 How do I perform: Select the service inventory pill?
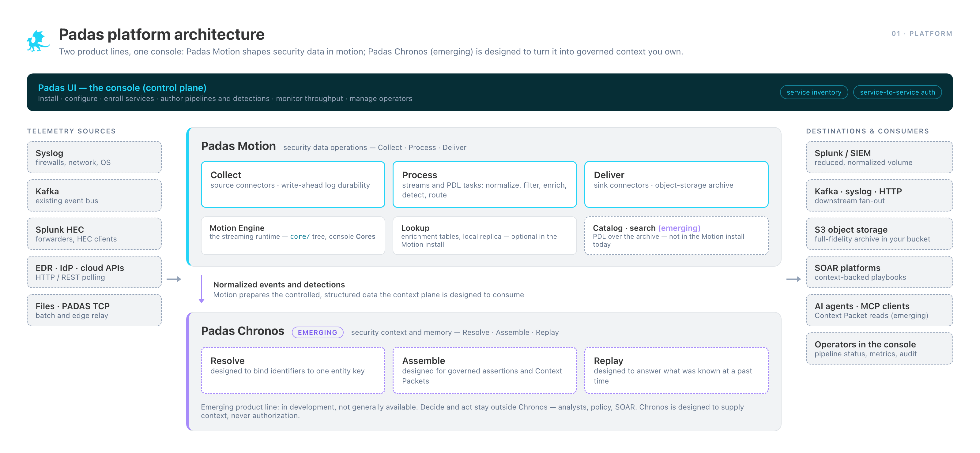click(x=814, y=92)
